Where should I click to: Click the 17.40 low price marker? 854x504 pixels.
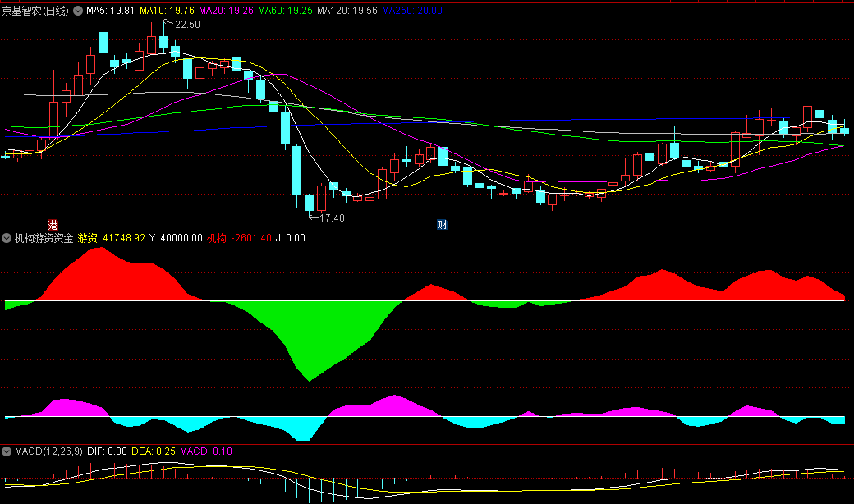click(x=332, y=218)
